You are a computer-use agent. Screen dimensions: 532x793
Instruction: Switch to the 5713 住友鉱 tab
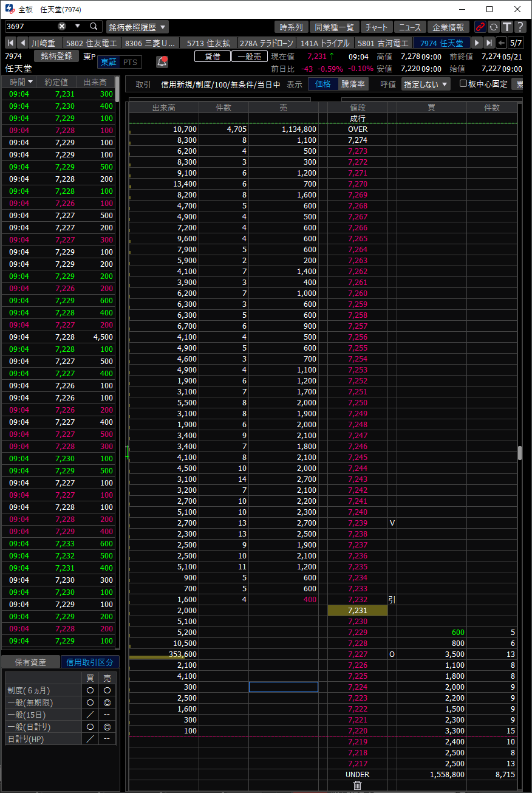[x=208, y=43]
